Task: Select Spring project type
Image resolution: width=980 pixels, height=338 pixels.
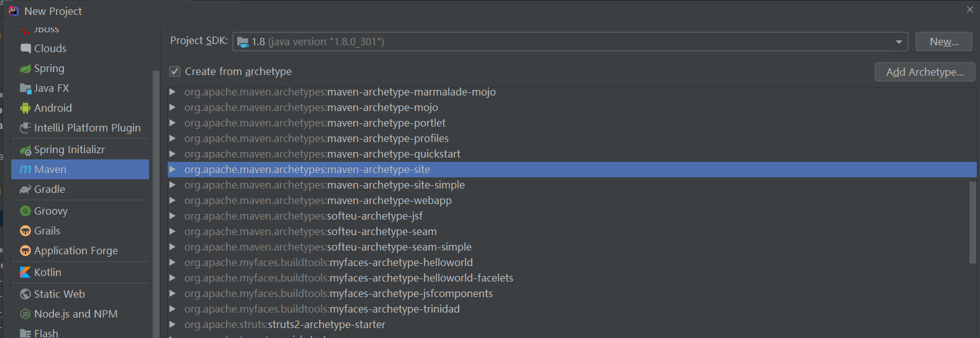Action: pyautogui.click(x=80, y=68)
